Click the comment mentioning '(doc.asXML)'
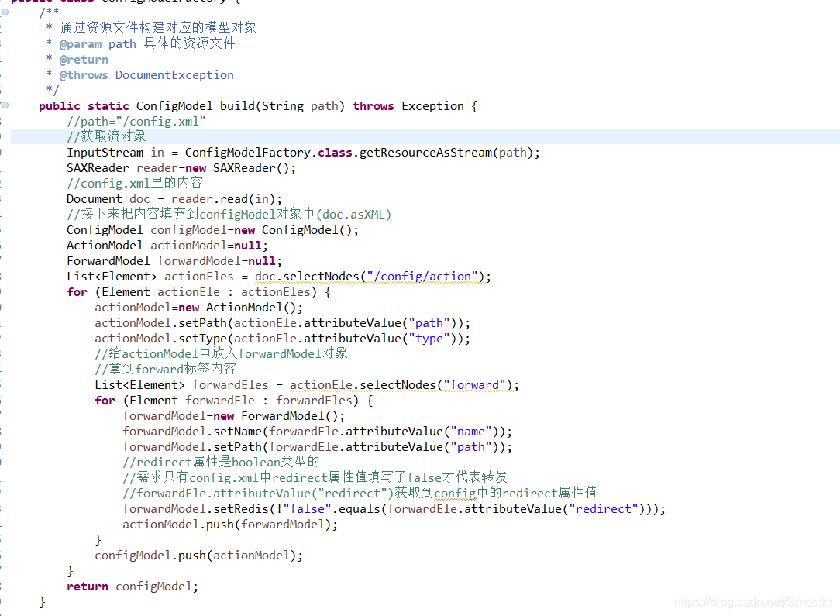 coord(229,215)
